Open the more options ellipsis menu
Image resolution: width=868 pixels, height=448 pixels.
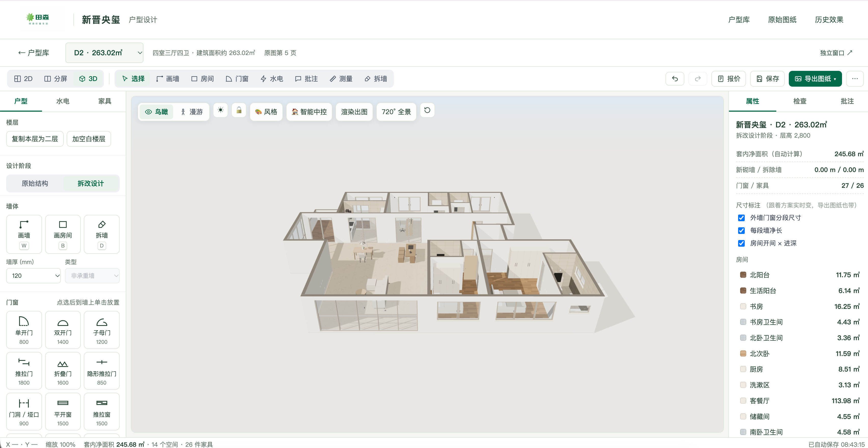(855, 78)
